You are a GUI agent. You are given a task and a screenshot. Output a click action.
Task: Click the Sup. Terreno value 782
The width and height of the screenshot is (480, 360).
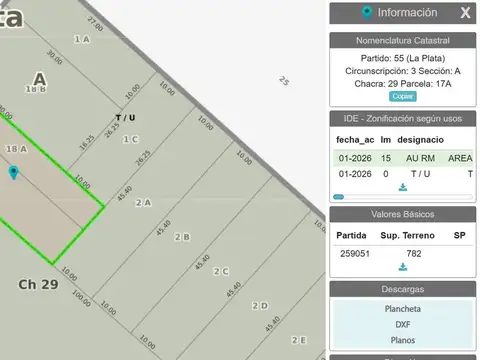tap(414, 254)
